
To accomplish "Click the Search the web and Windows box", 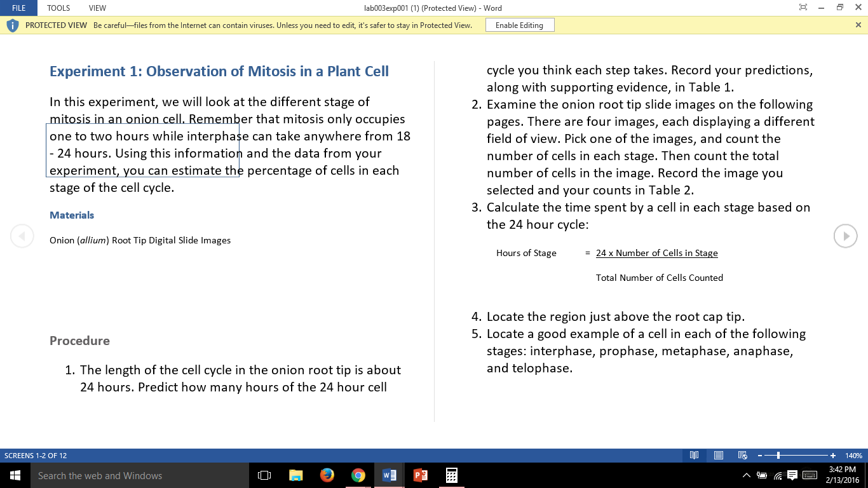I will point(140,475).
